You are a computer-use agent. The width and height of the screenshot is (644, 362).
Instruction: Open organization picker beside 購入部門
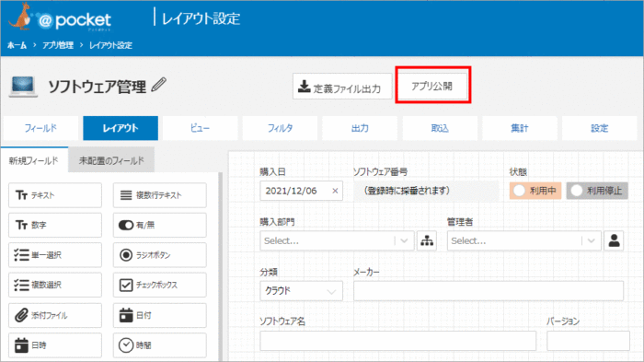(427, 240)
